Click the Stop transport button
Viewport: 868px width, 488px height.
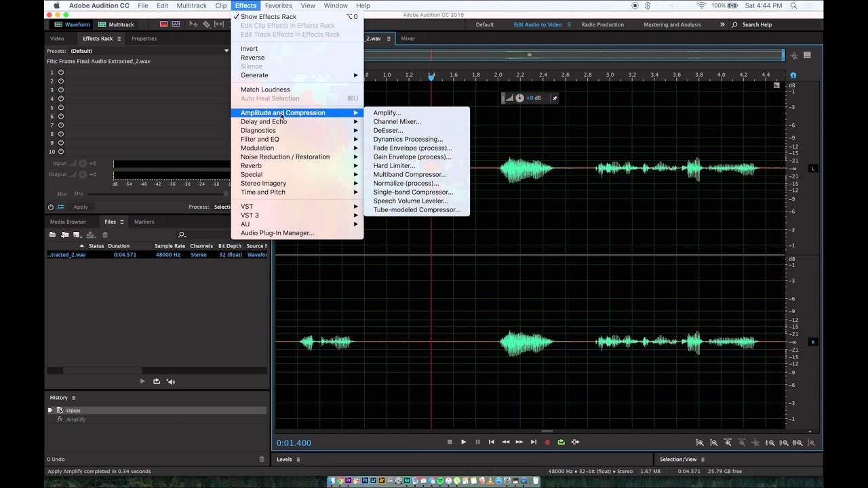pos(450,442)
